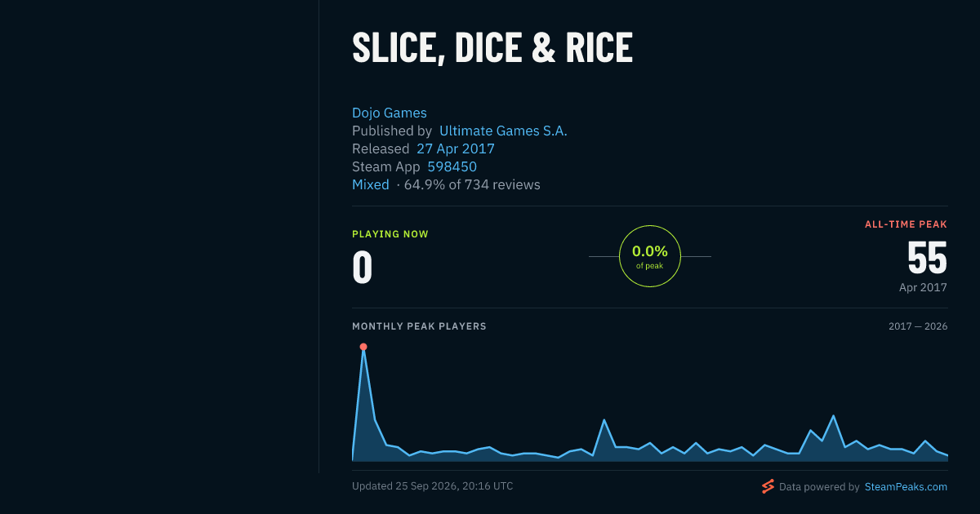980x514 pixels.
Task: Click the Updated 25 Sep 2026 timestamp
Action: click(433, 486)
